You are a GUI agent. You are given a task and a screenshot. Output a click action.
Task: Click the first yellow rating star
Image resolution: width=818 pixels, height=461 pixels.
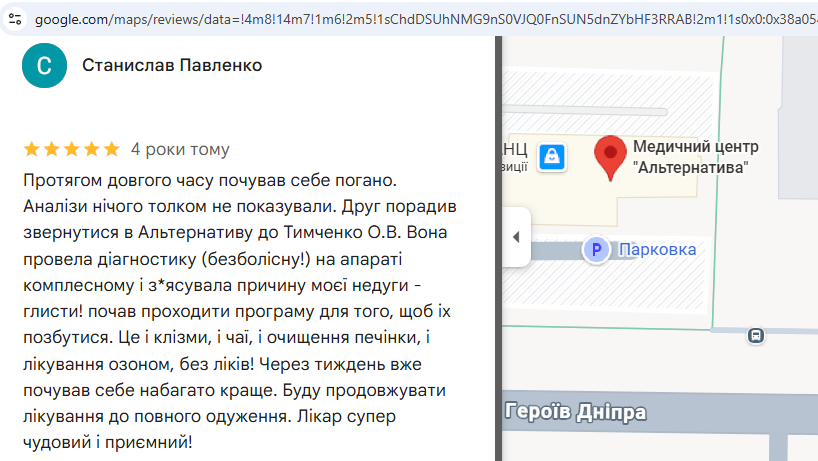click(x=32, y=149)
